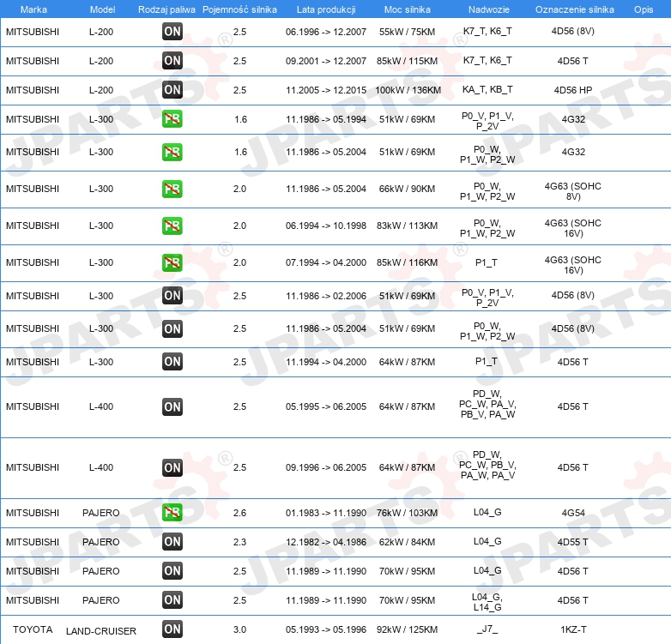The height and width of the screenshot is (644, 671).
Task: Click the 07.1994 -> 04.2000 production dates
Action: point(326,262)
